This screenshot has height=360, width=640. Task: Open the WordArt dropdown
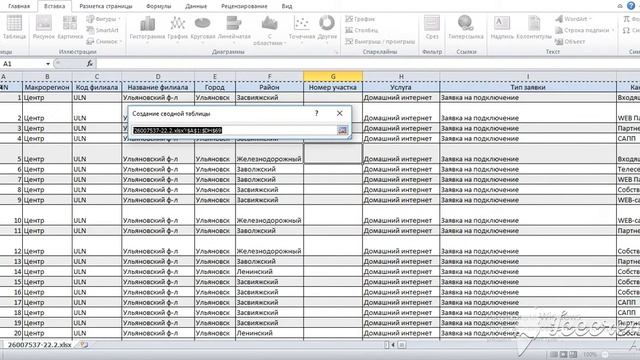pyautogui.click(x=573, y=19)
